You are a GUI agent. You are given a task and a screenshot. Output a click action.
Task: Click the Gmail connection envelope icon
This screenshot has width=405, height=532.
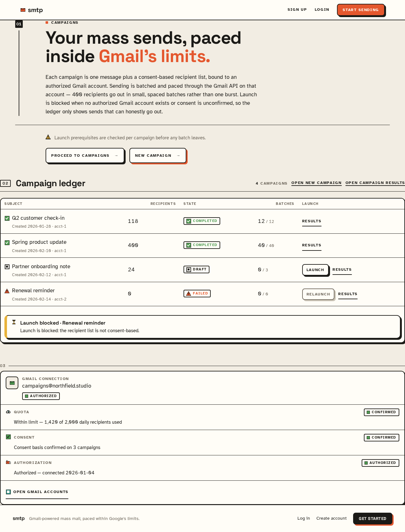point(12,383)
